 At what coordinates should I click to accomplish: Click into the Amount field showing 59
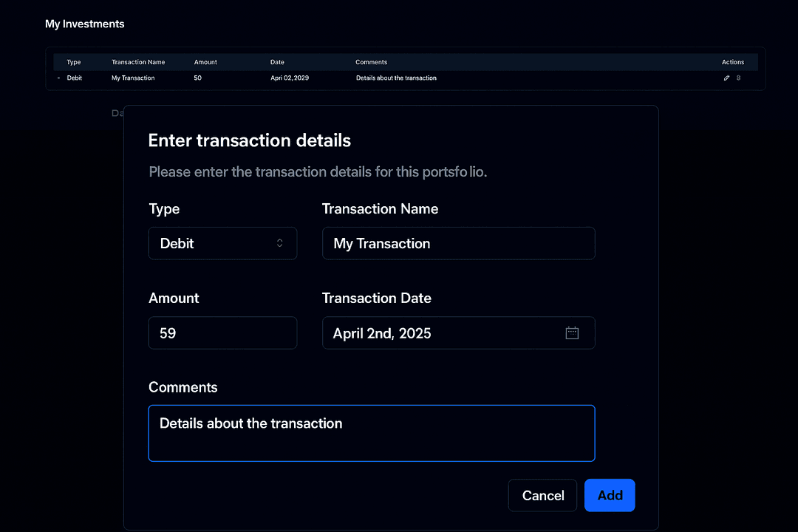tap(223, 333)
